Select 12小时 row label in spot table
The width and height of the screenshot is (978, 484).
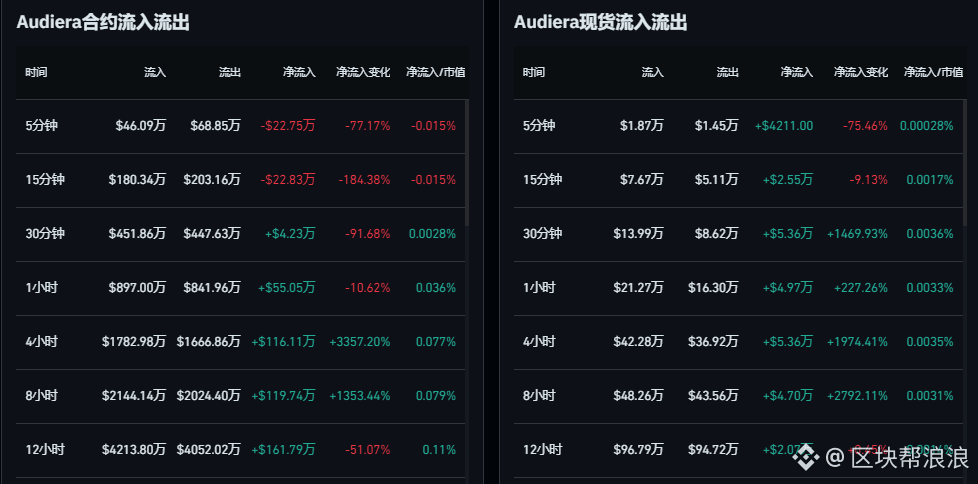click(x=543, y=450)
